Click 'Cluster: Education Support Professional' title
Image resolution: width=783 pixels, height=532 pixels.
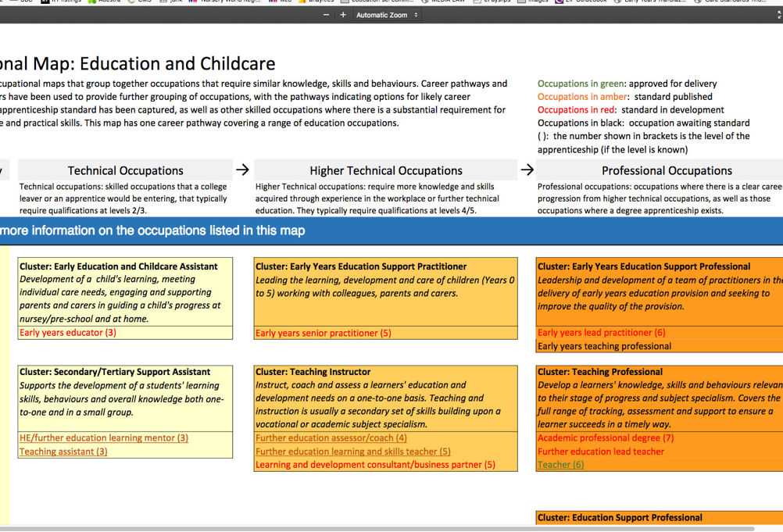(620, 517)
